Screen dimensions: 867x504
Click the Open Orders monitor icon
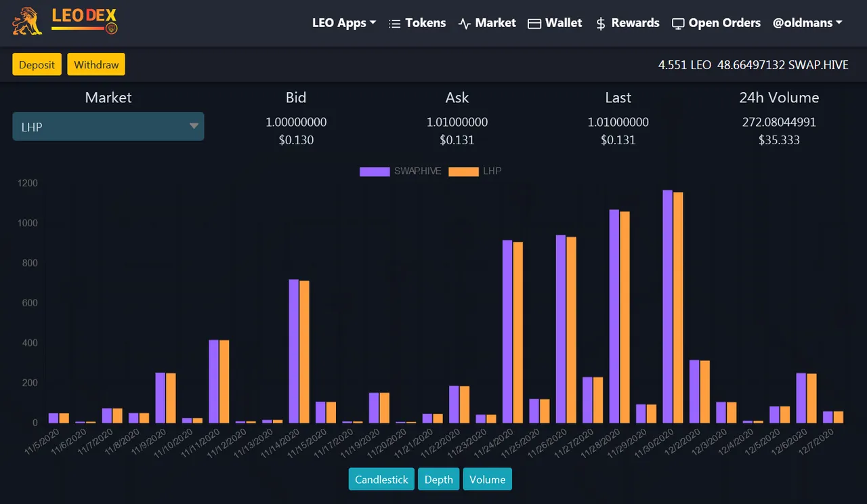pos(678,24)
